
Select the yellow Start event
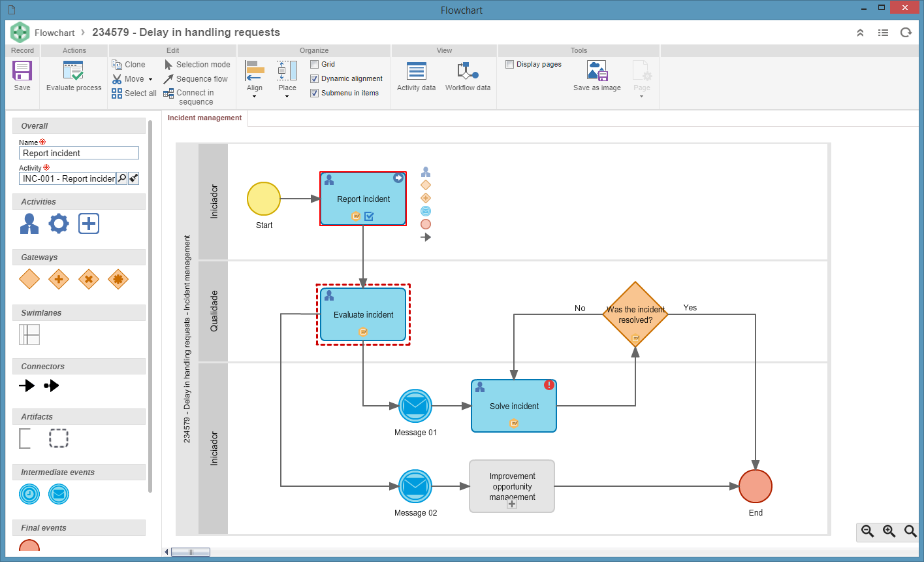(x=264, y=199)
